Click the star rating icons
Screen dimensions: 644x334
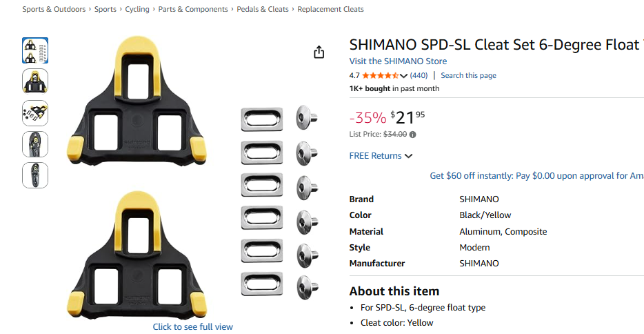[x=380, y=76]
